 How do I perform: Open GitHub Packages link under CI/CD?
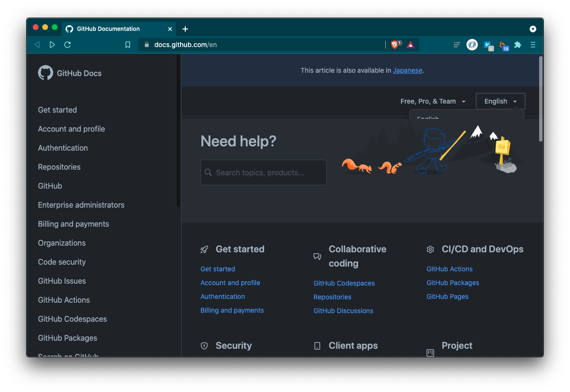pyautogui.click(x=453, y=283)
